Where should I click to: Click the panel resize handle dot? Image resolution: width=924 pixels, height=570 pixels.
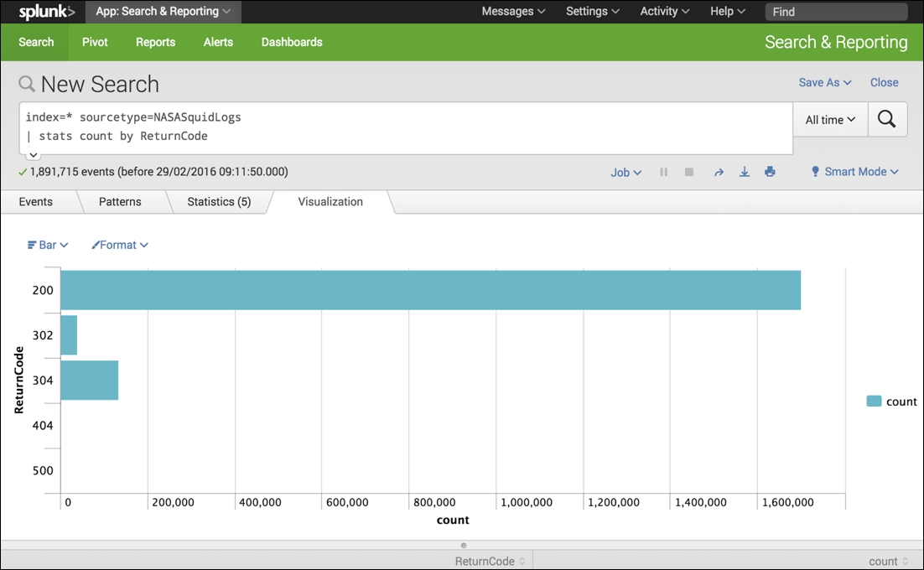click(x=464, y=545)
